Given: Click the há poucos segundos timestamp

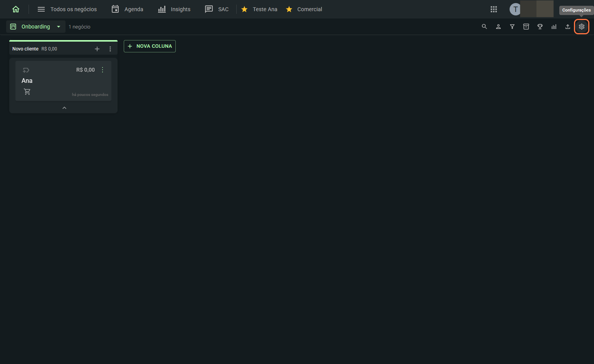Looking at the screenshot, I should [90, 95].
